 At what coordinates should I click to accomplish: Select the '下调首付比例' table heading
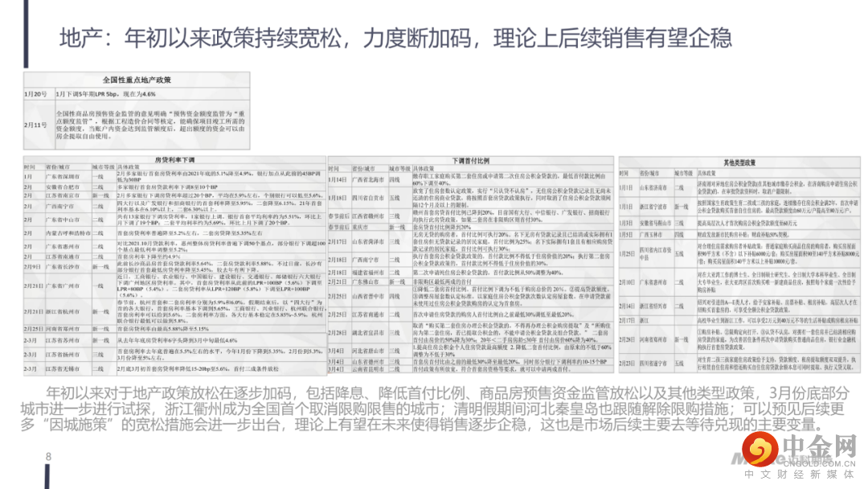(470, 161)
